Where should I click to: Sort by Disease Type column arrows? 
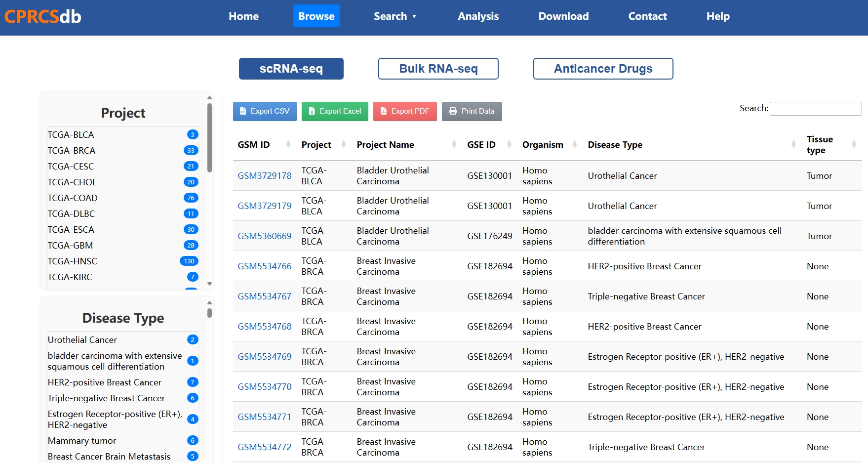pos(793,145)
